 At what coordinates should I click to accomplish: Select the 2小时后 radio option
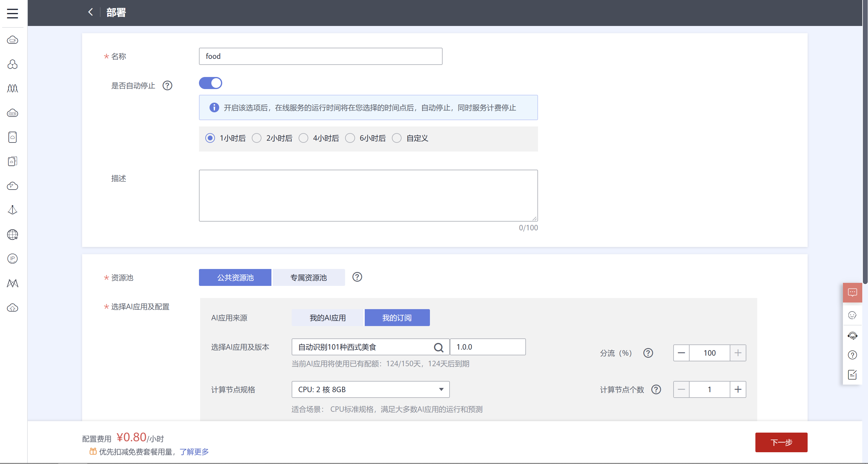[x=257, y=138]
